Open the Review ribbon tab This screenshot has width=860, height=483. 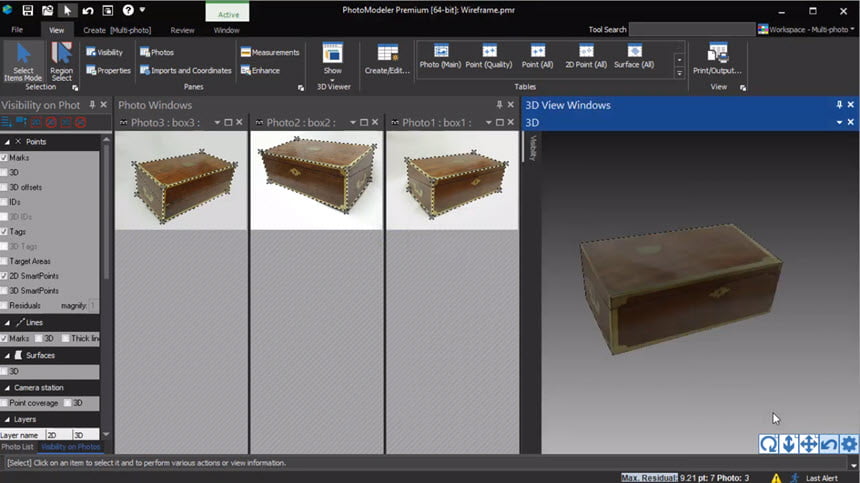coord(182,30)
